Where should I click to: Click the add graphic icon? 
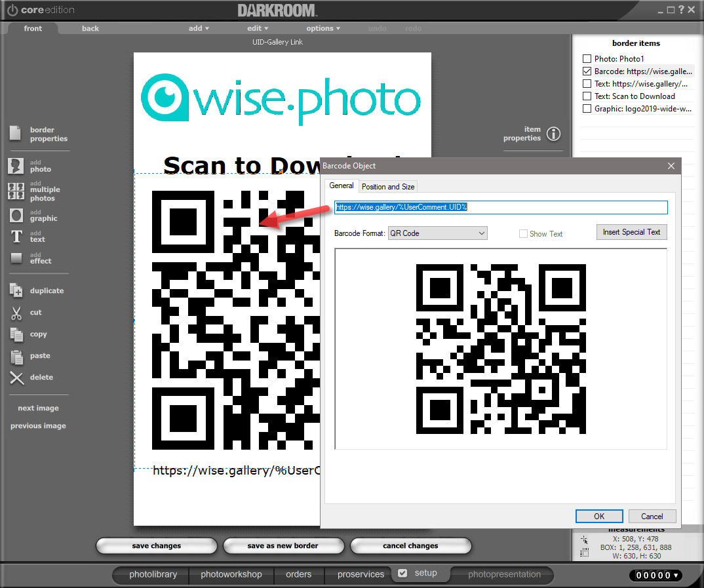[16, 216]
